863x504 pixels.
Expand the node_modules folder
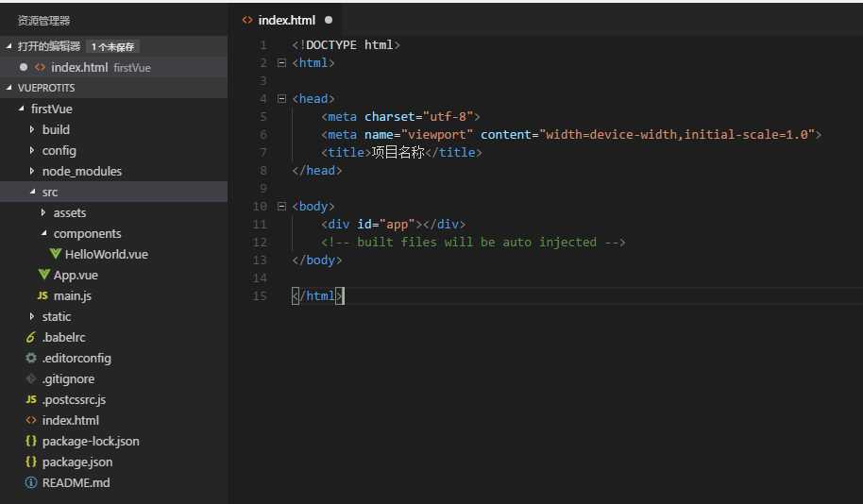(32, 171)
